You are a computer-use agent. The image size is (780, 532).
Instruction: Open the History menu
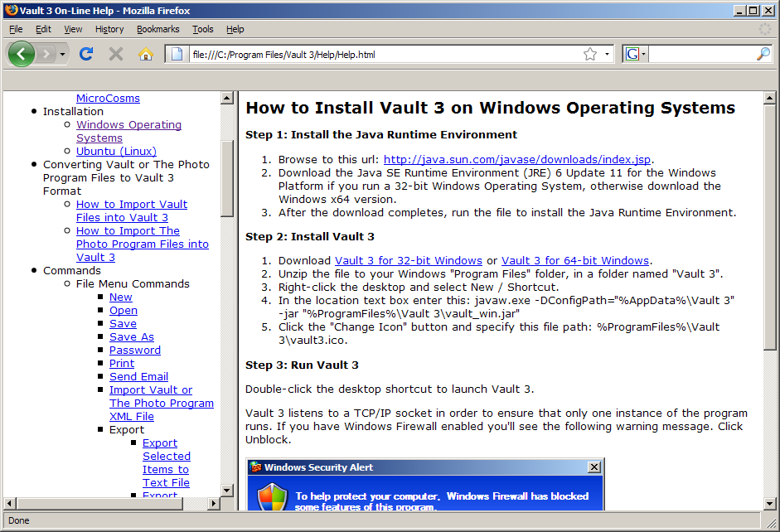point(109,29)
